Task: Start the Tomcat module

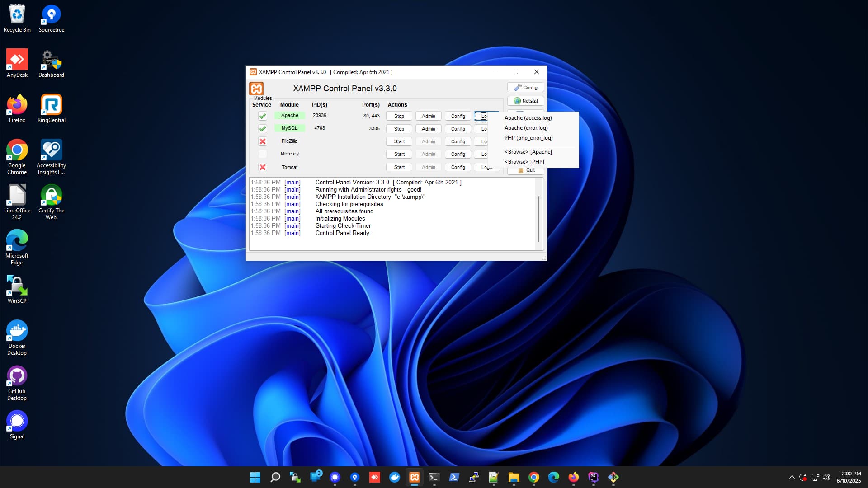Action: (399, 167)
